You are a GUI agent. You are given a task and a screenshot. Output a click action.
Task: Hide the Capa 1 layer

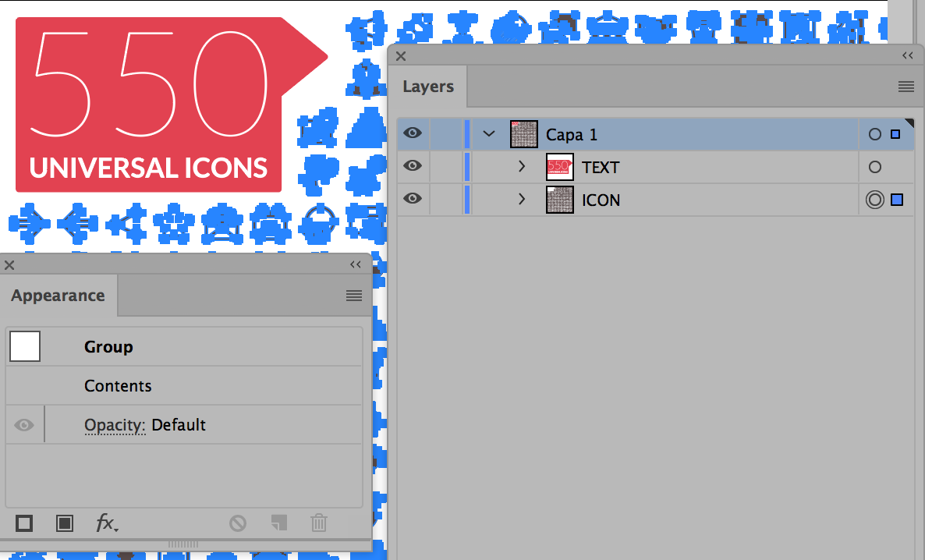point(413,133)
